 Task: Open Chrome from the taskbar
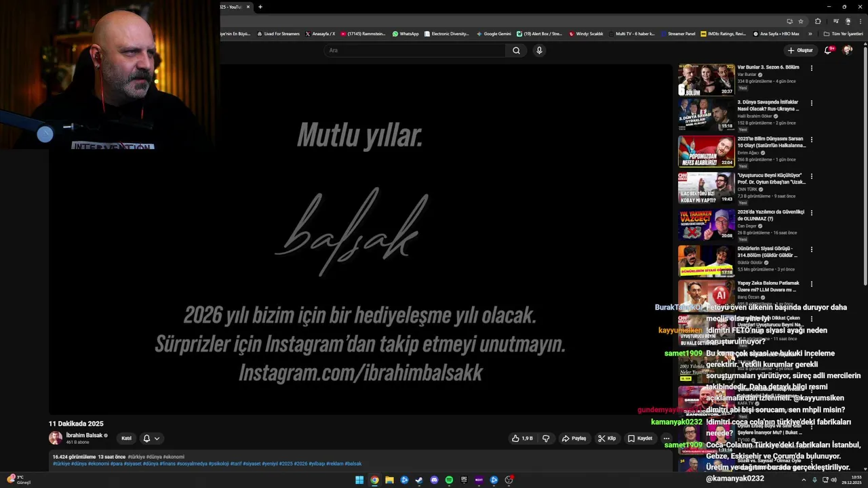pos(374,480)
